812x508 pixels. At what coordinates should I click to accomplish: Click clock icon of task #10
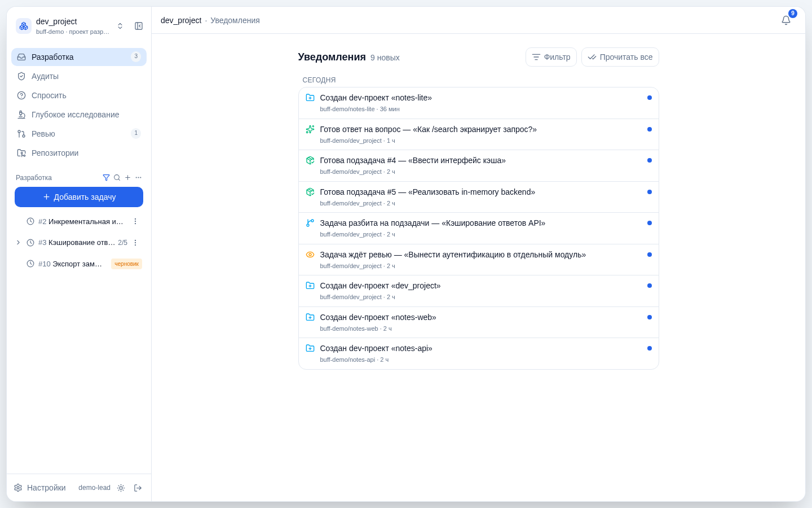click(30, 264)
